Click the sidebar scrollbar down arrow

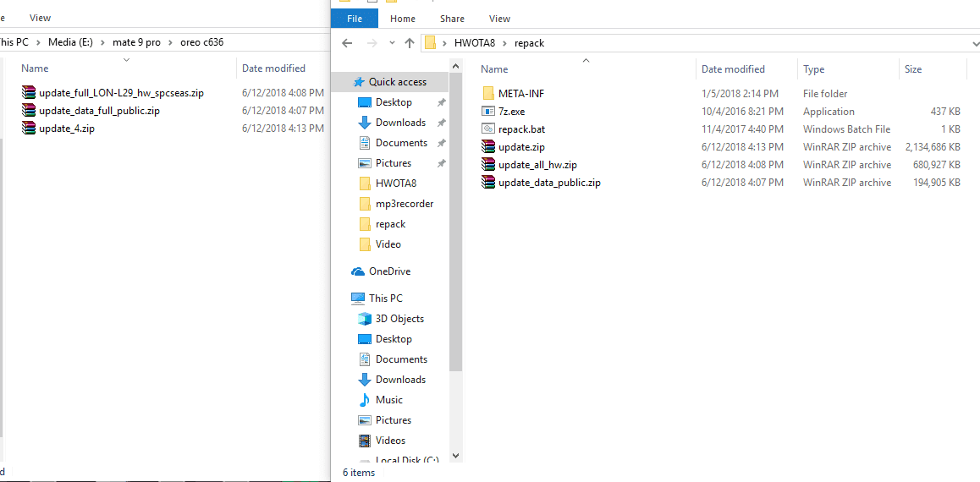[x=455, y=456]
